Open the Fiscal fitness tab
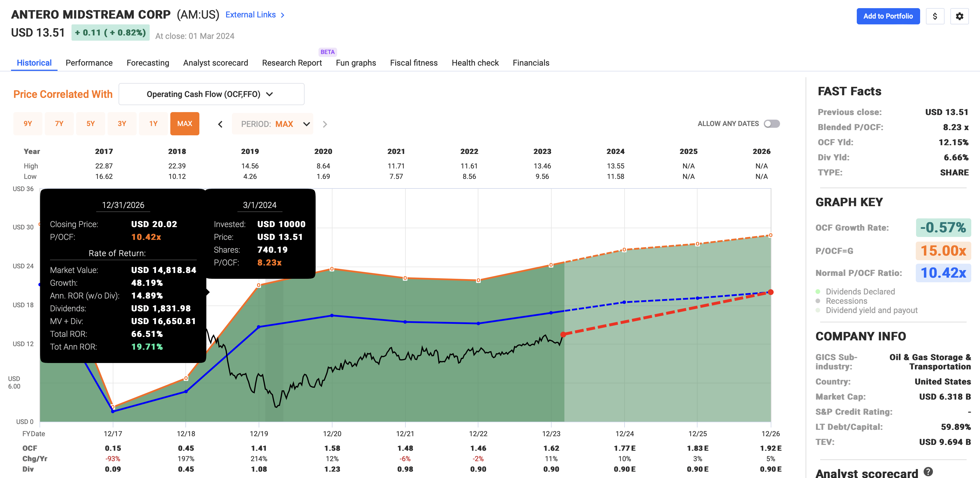 414,63
